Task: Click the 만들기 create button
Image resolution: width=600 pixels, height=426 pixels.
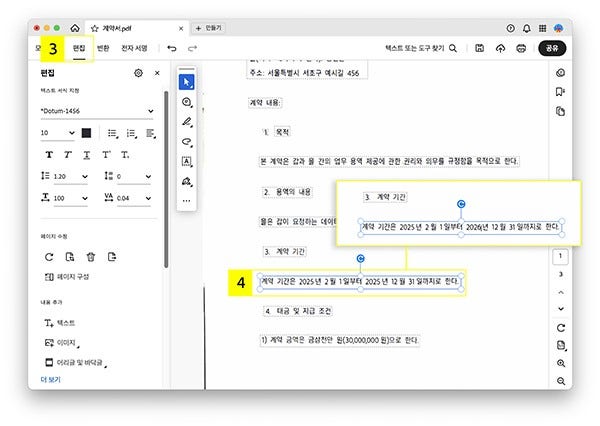Action: 209,28
